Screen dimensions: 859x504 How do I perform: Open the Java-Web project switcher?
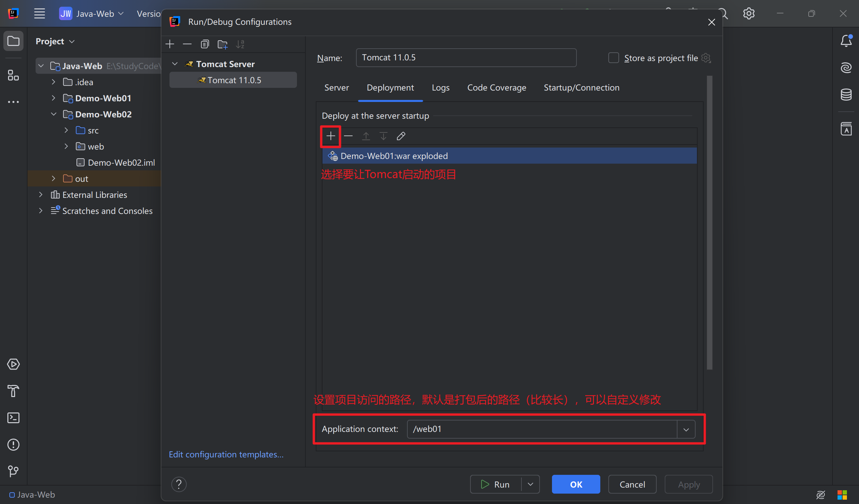[92, 14]
